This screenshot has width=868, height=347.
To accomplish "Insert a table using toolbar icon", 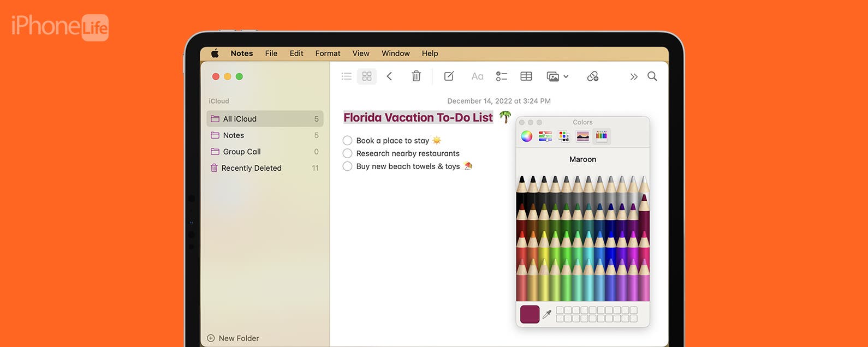I will point(526,76).
